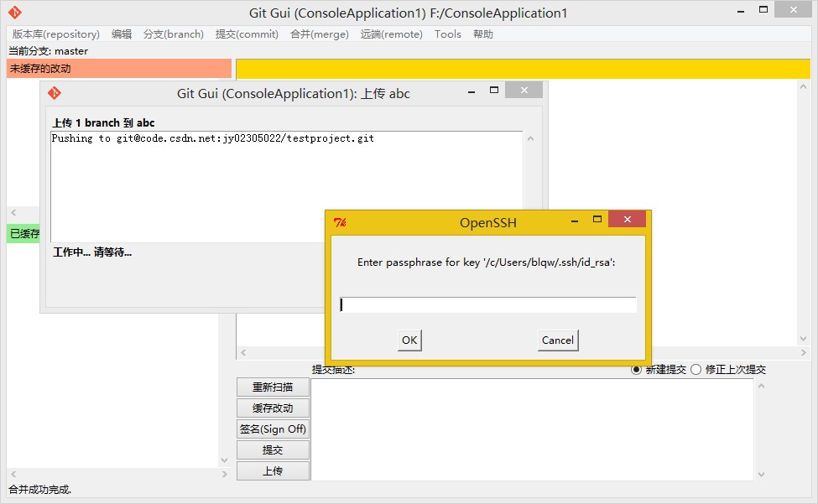Maximize the main Git Gui window

pyautogui.click(x=763, y=9)
